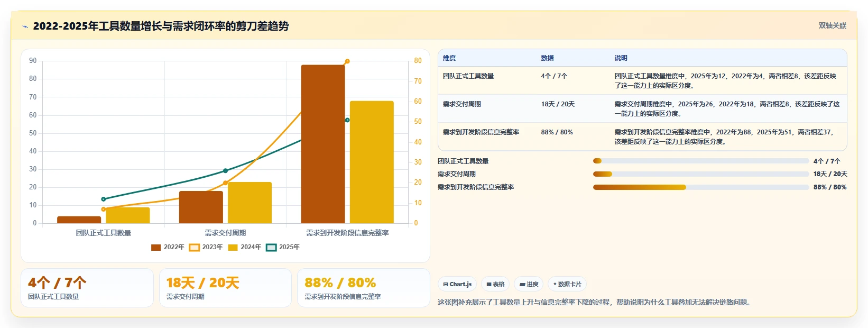The width and height of the screenshot is (868, 328).
Task: Click the yellow bar for 需求到开发阶段信息完整率
Action: click(372, 162)
